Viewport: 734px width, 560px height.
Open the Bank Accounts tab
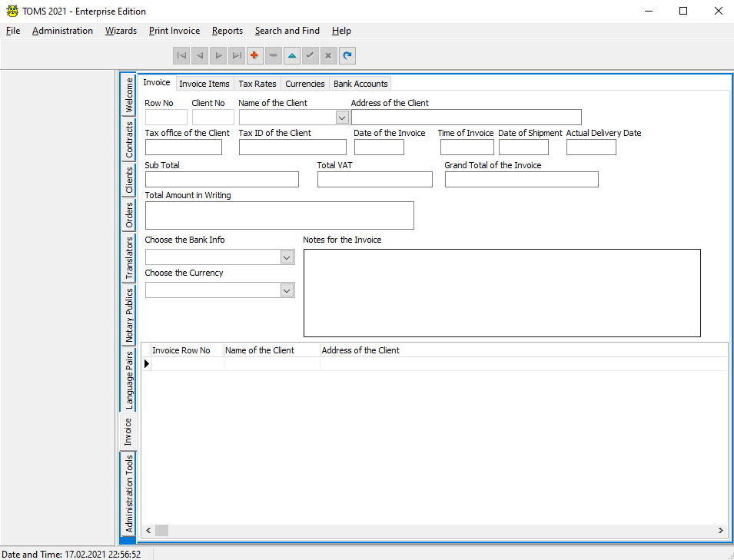pyautogui.click(x=360, y=83)
